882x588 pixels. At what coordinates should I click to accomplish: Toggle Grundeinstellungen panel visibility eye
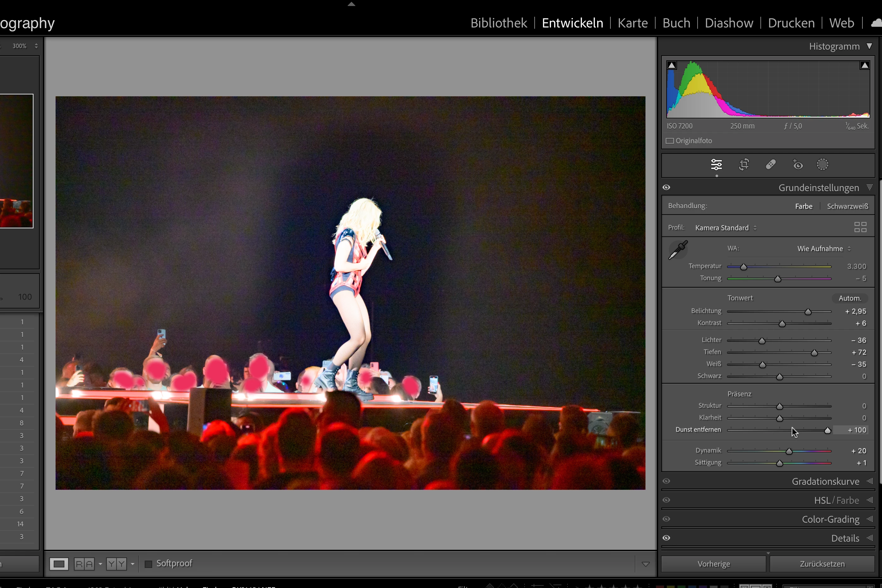coord(666,188)
